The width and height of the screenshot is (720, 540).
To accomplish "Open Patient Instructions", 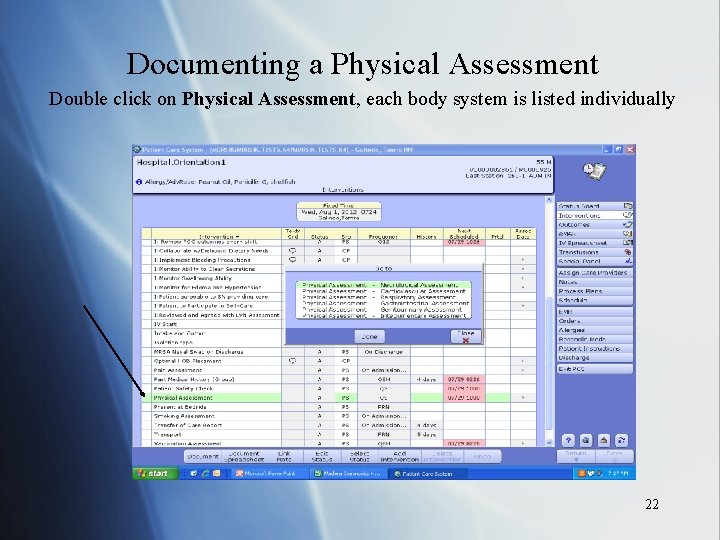I will click(595, 349).
